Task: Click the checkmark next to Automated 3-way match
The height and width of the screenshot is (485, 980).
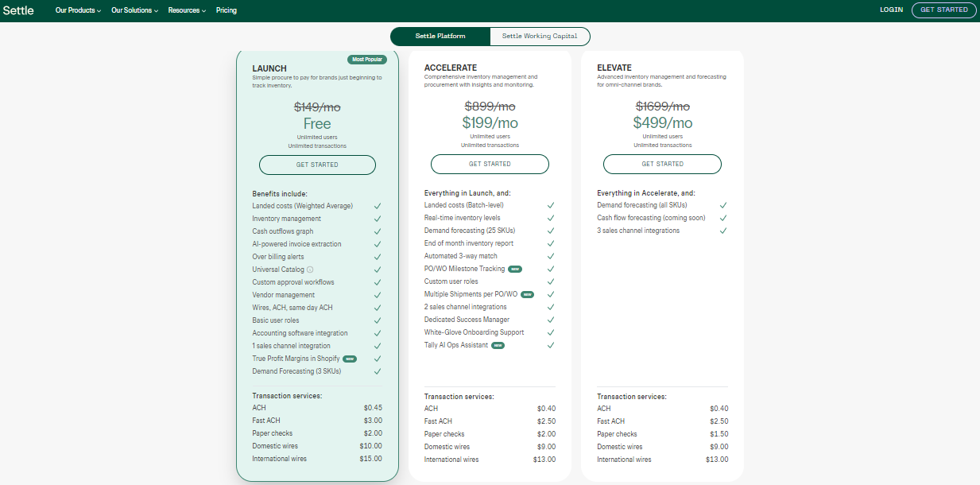Action: click(x=550, y=256)
